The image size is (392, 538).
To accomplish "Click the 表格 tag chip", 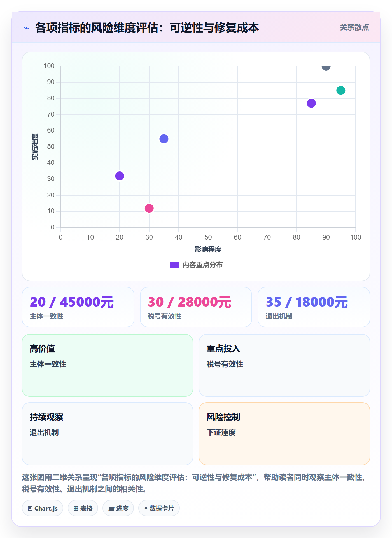I will [x=83, y=508].
